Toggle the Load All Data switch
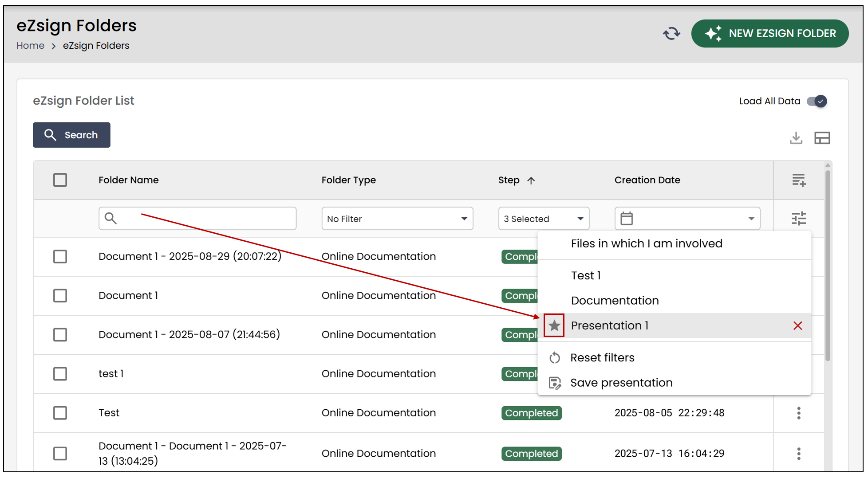Viewport: 868px width, 478px height. click(817, 101)
